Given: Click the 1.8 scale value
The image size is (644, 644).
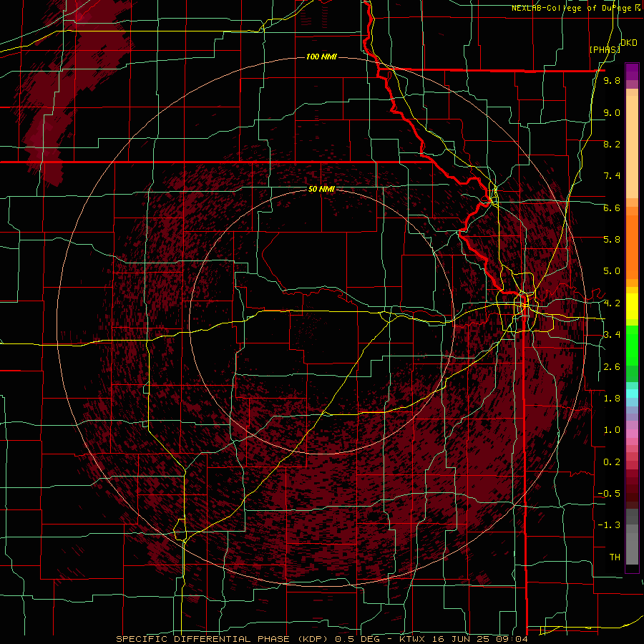Looking at the screenshot, I should tap(612, 399).
